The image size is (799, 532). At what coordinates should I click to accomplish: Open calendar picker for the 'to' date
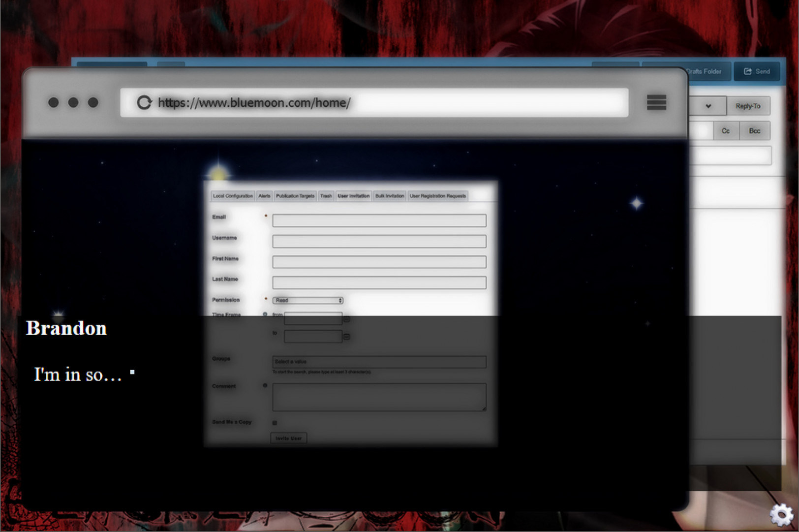pyautogui.click(x=346, y=337)
